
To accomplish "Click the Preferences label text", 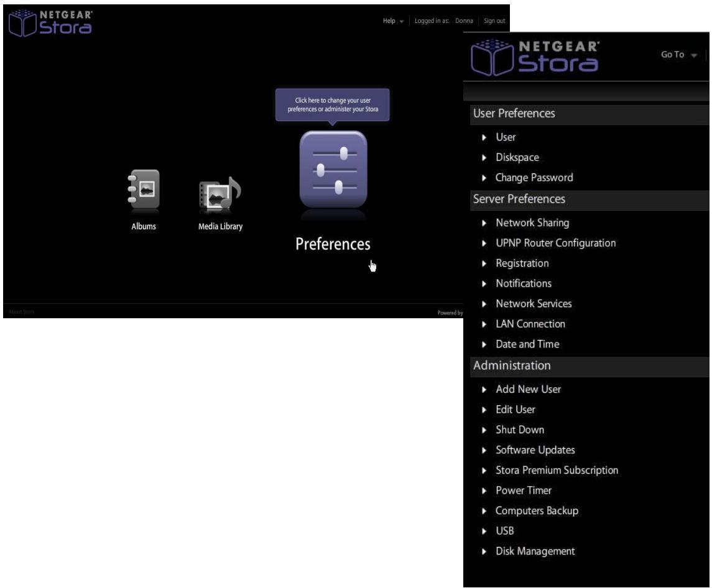I will 333,244.
